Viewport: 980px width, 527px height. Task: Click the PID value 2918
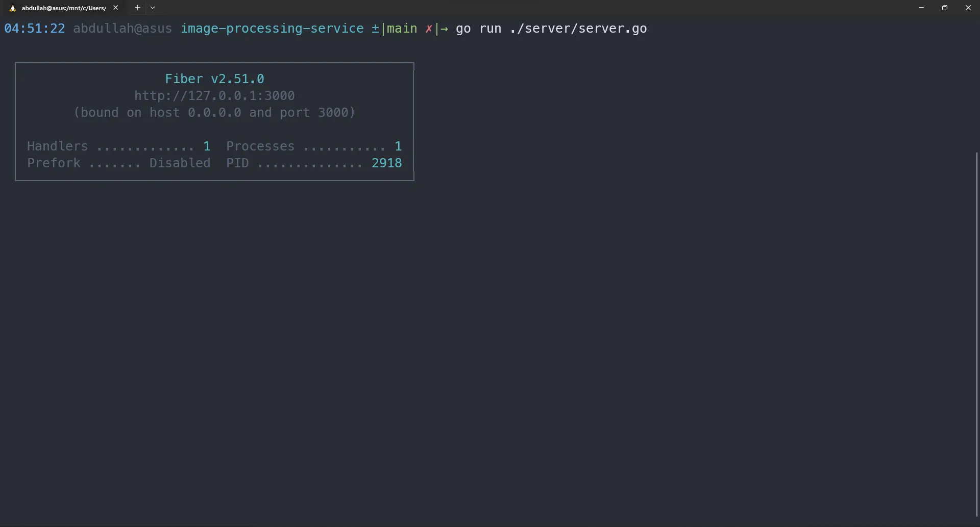click(386, 163)
